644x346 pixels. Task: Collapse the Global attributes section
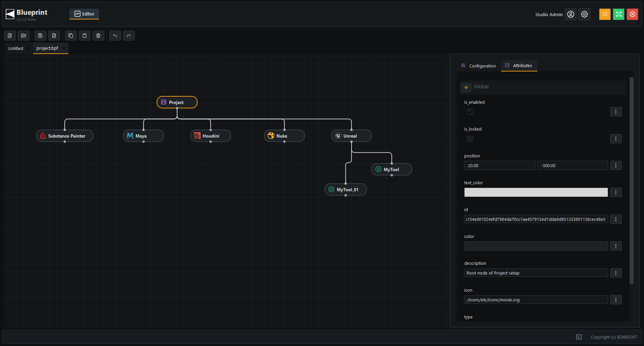click(x=466, y=87)
